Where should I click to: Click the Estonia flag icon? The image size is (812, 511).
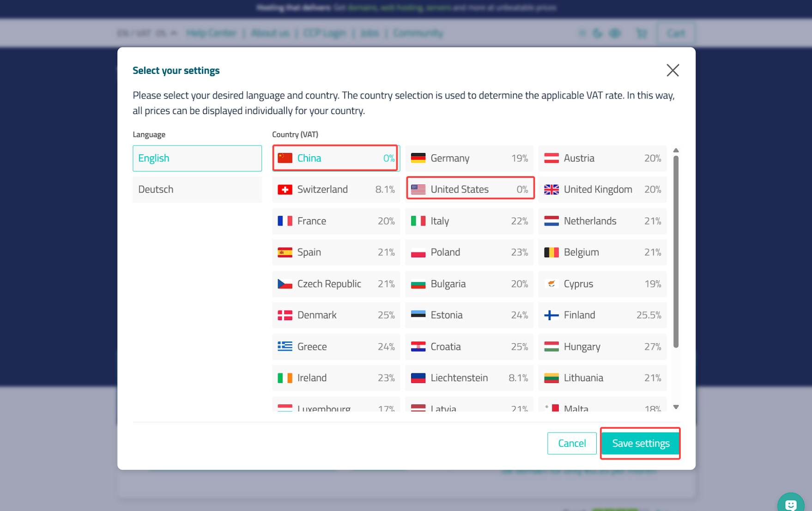click(x=418, y=315)
